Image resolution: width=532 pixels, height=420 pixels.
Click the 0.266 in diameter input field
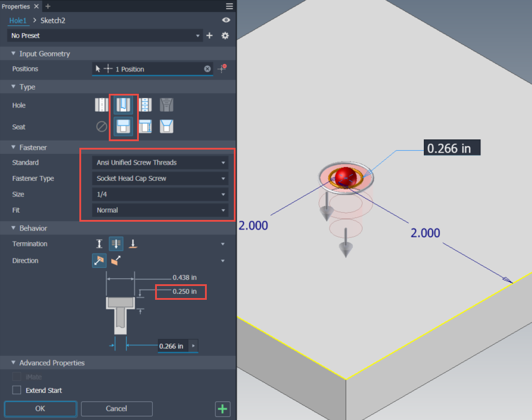click(x=173, y=346)
